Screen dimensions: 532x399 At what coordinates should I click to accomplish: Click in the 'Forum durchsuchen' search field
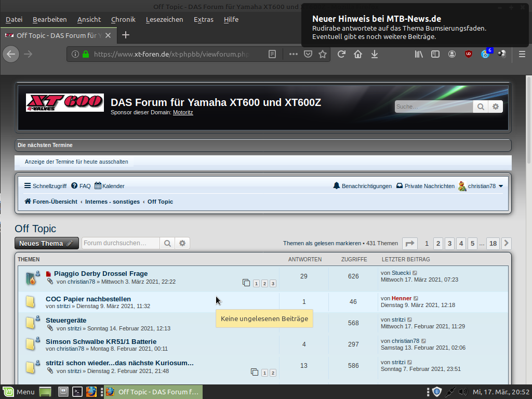point(121,243)
